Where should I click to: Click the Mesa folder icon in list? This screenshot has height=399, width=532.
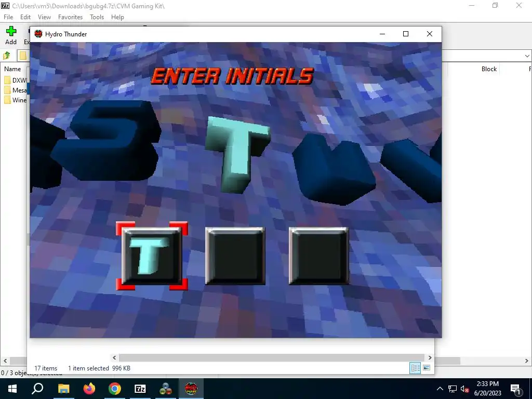(x=7, y=90)
